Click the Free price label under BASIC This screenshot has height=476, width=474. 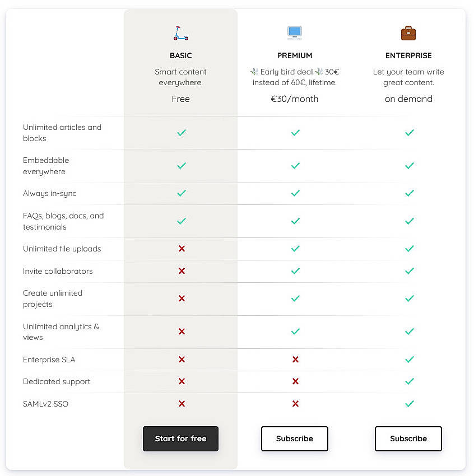click(180, 99)
